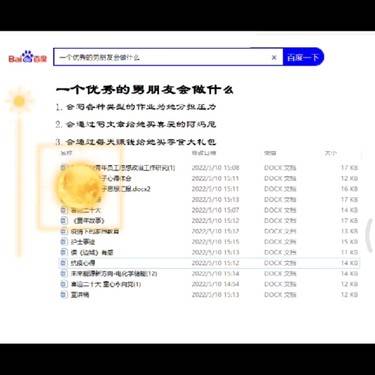
Task: Select the 抗疫心得 document icon
Action: [x=64, y=263]
